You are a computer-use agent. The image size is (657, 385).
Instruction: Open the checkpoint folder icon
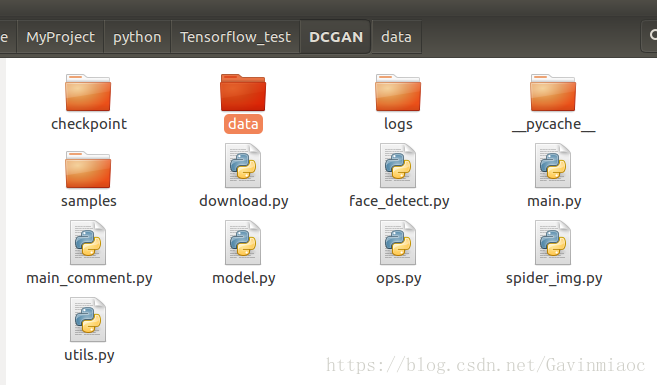[x=88, y=93]
